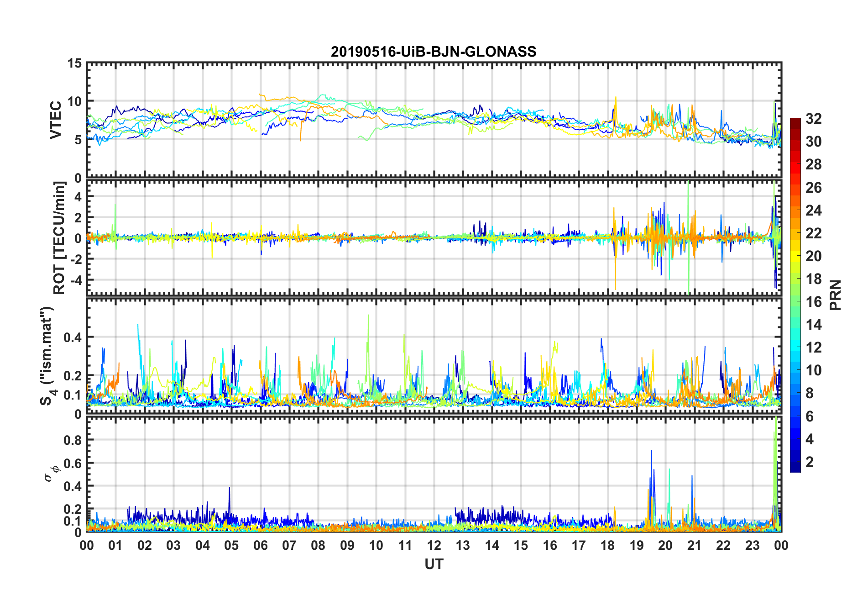Click colorbar tick label 32
The width and height of the screenshot is (868, 590).
coord(814,119)
